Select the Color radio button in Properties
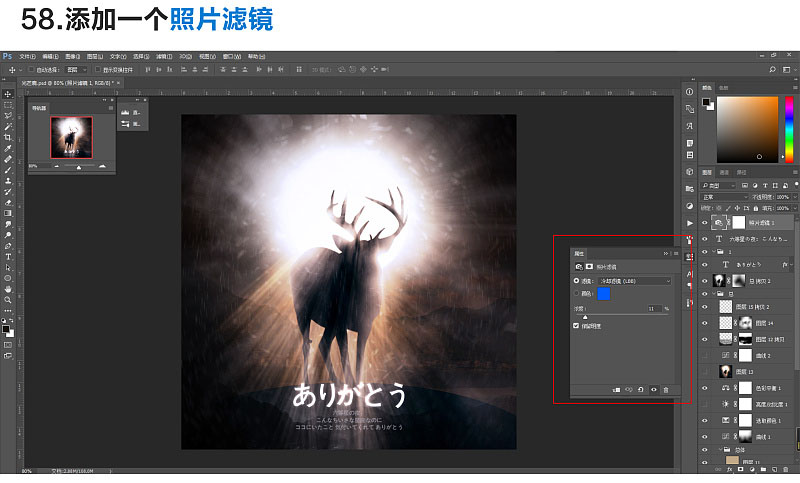Image resolution: width=800 pixels, height=483 pixels. 576,293
